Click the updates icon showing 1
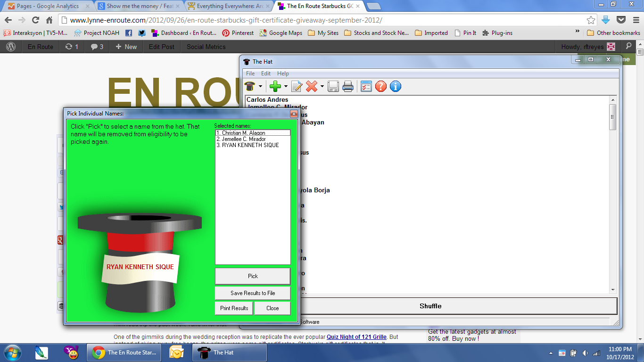The height and width of the screenshot is (362, 644). [72, 47]
